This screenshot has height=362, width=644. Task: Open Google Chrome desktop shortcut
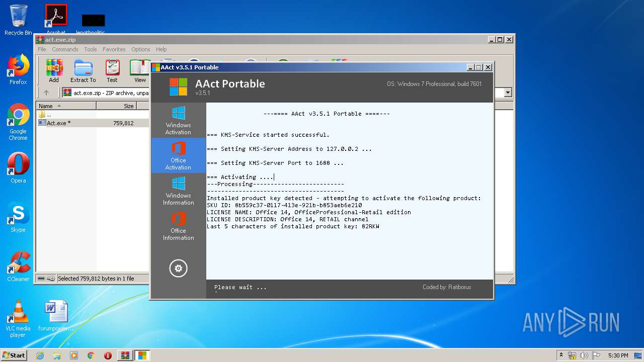(x=18, y=122)
